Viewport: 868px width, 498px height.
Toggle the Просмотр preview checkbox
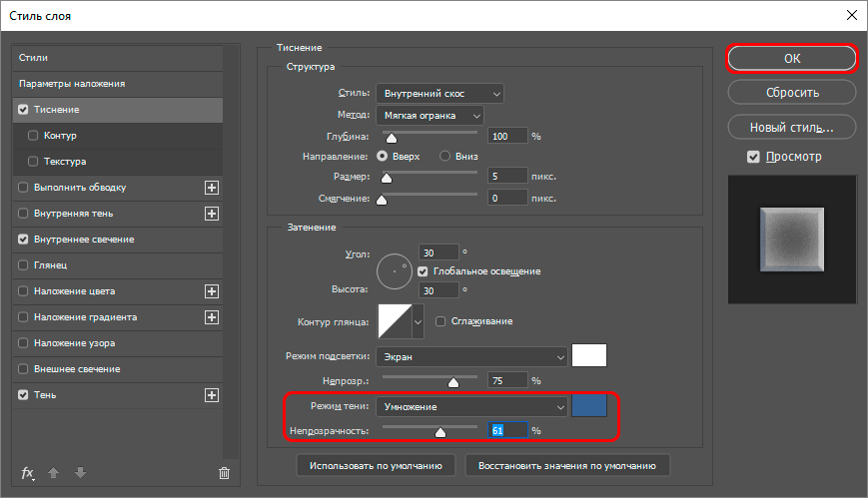click(753, 157)
